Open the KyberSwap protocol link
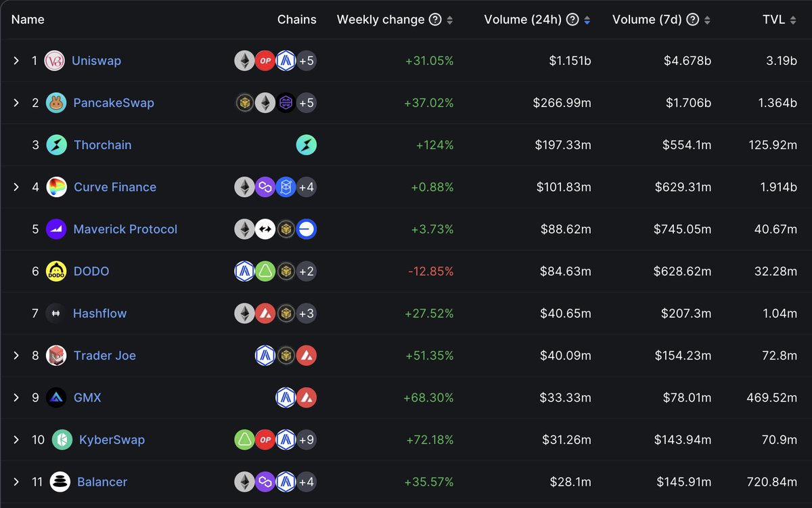Screen dimensions: 812x508 [112, 440]
